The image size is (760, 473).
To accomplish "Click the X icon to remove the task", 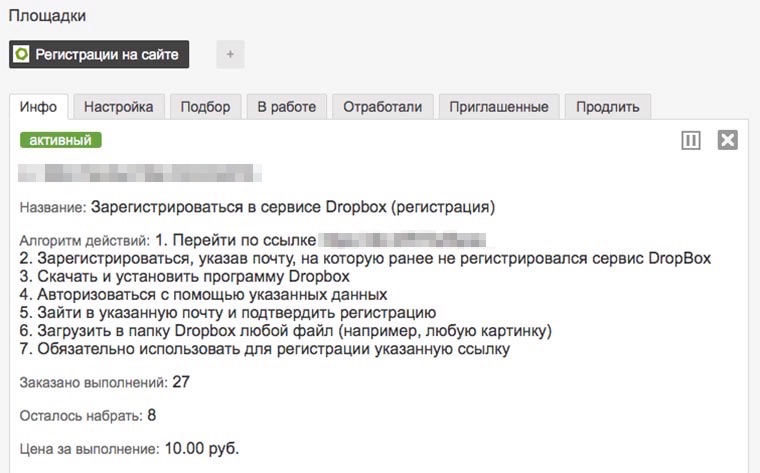I will 728,140.
